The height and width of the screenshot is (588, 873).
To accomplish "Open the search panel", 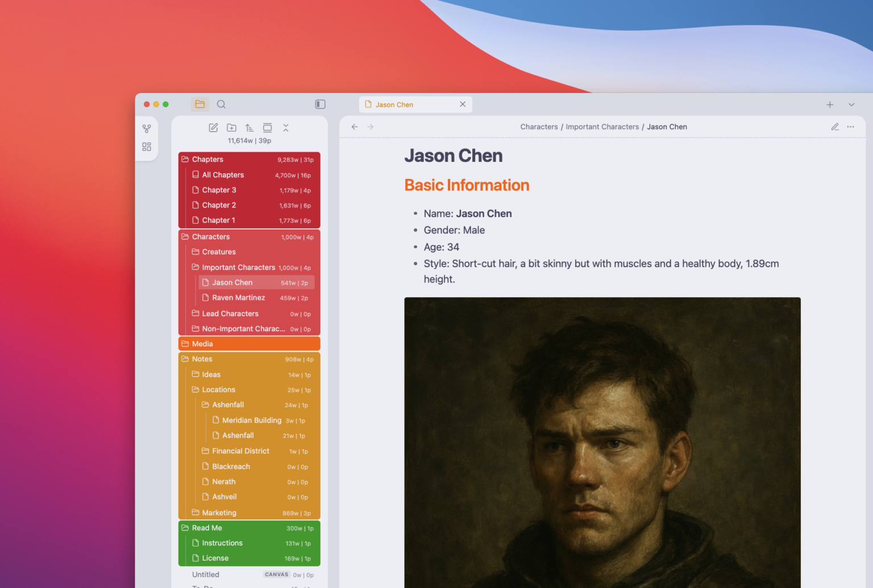I will tap(221, 104).
